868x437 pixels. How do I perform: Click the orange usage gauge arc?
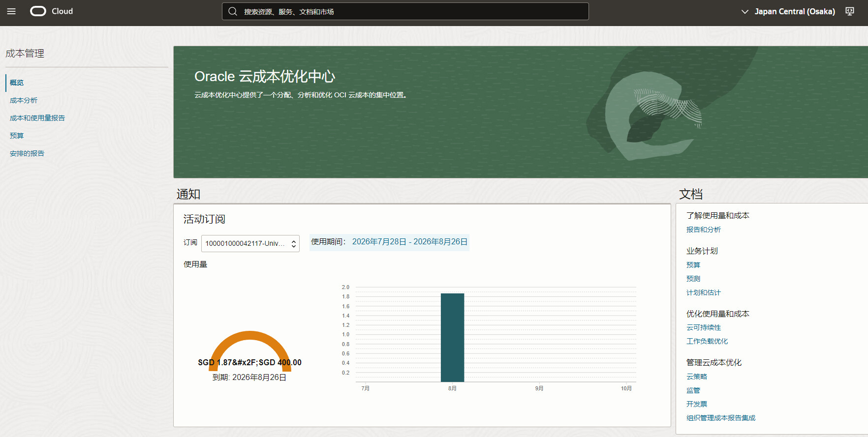[x=250, y=336]
